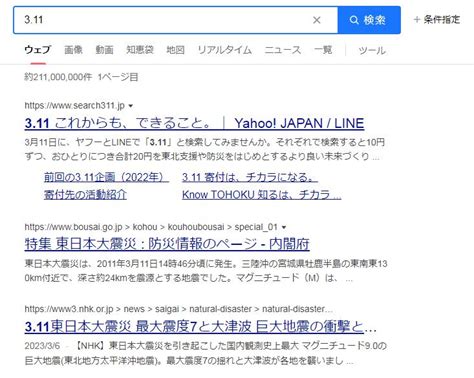474x378 pixels.
Task: Expand dropdown arrow next to bousai.go.jp URL
Action: (284, 227)
